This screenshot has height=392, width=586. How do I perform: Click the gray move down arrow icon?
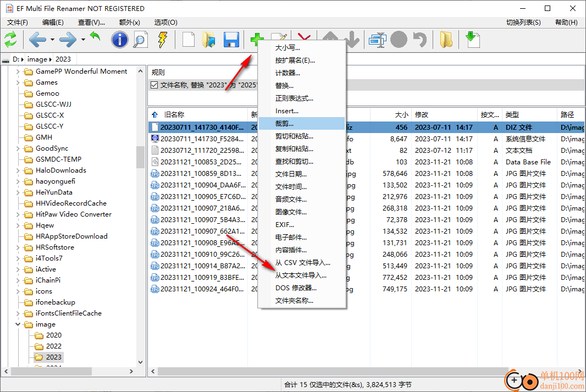(x=352, y=40)
